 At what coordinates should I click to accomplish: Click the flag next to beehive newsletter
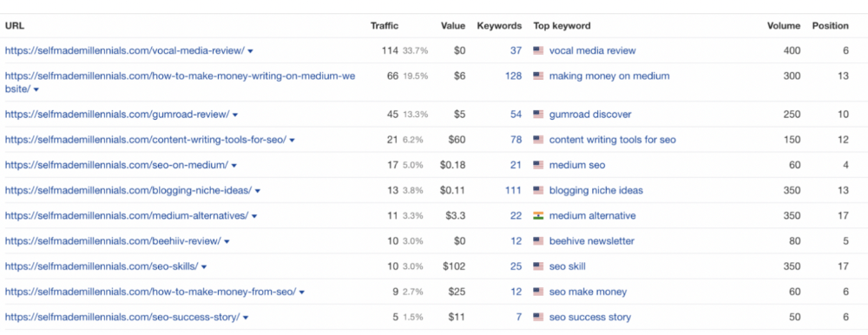(x=538, y=241)
